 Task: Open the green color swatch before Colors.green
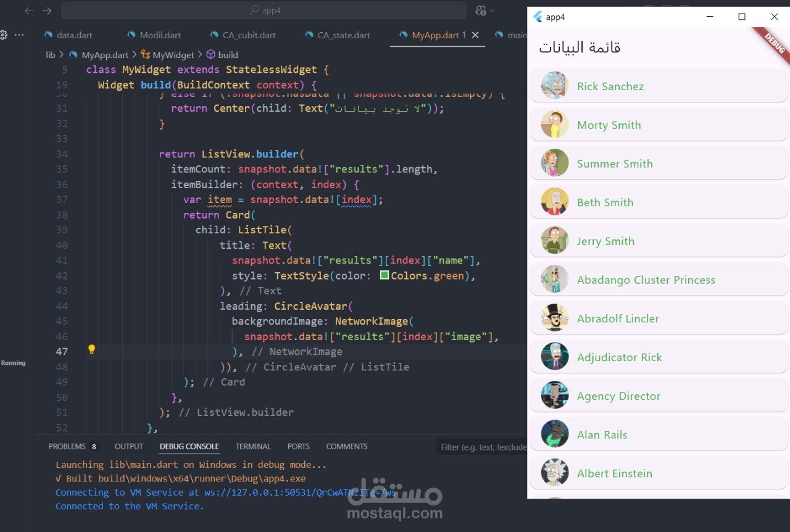coord(384,275)
